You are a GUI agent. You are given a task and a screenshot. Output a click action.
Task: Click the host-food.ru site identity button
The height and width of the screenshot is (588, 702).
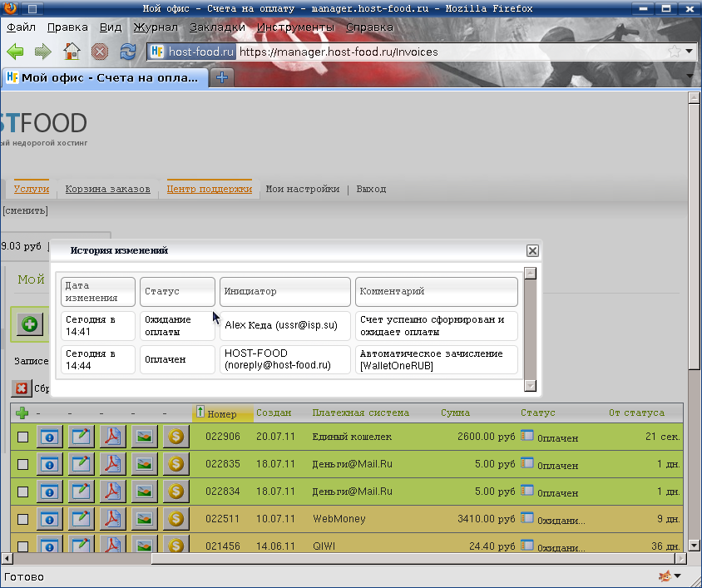pos(191,52)
